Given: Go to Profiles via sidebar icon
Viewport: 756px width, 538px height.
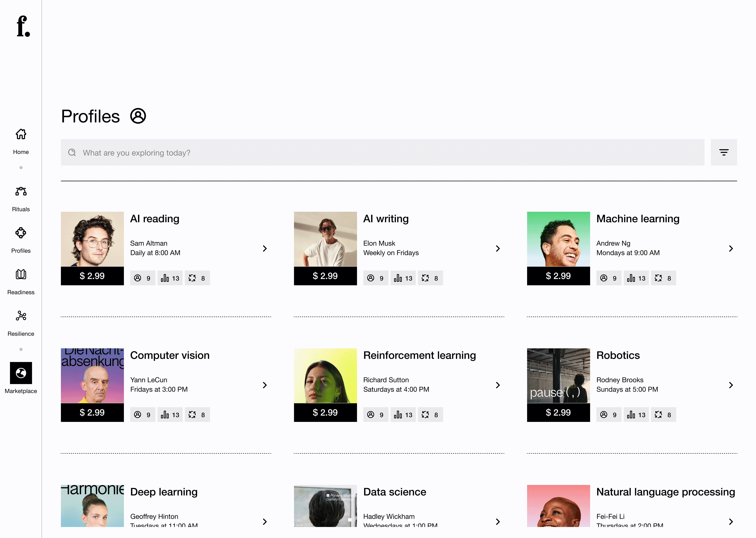Looking at the screenshot, I should (x=21, y=233).
